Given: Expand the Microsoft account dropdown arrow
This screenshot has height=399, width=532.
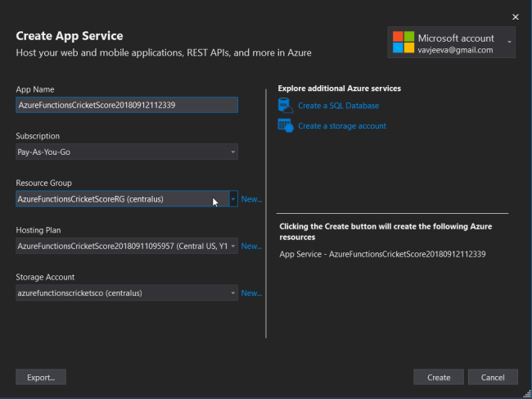Looking at the screenshot, I should (509, 42).
